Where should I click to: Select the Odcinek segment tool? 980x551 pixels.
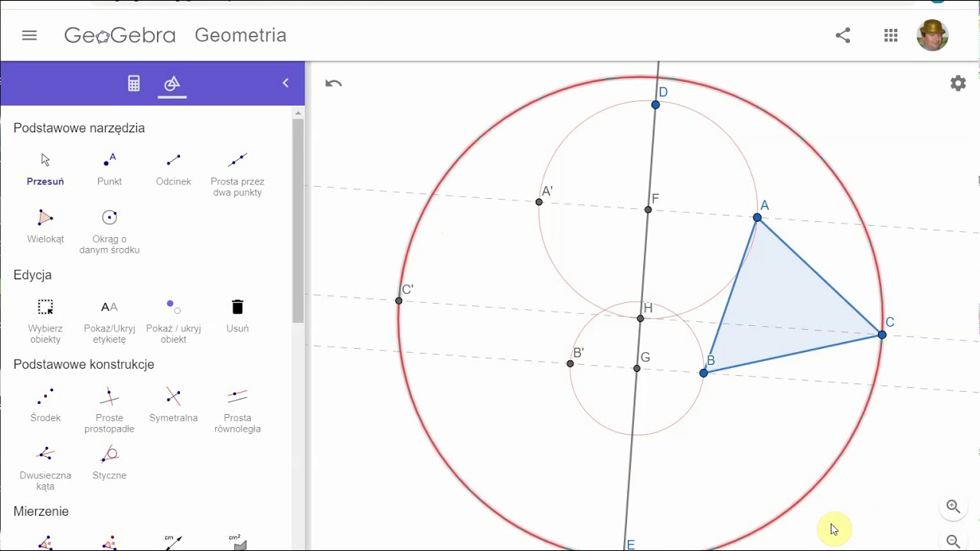tap(174, 170)
